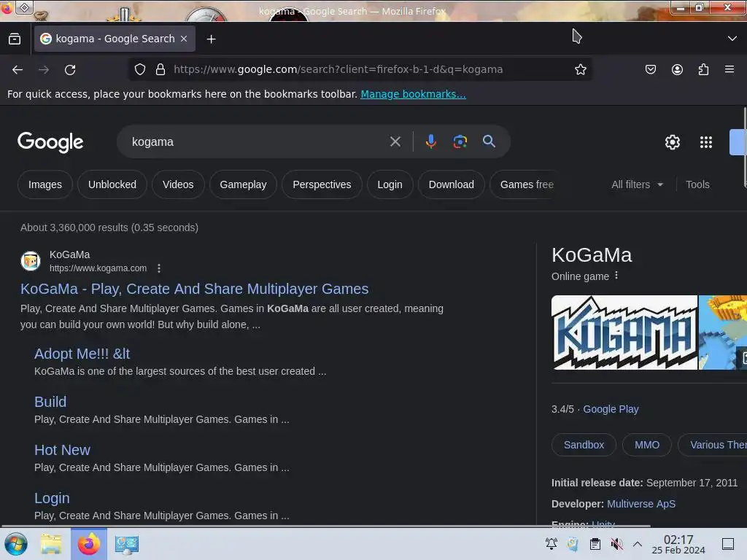Image resolution: width=747 pixels, height=560 pixels.
Task: Click the https://www.kogama.com URL text
Action: click(x=98, y=268)
